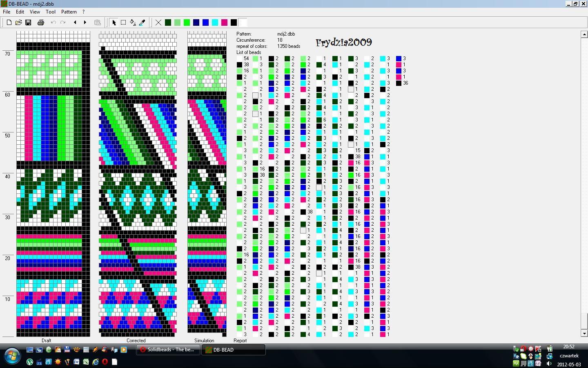Print the pattern using the printer icon
588x368 pixels.
40,22
